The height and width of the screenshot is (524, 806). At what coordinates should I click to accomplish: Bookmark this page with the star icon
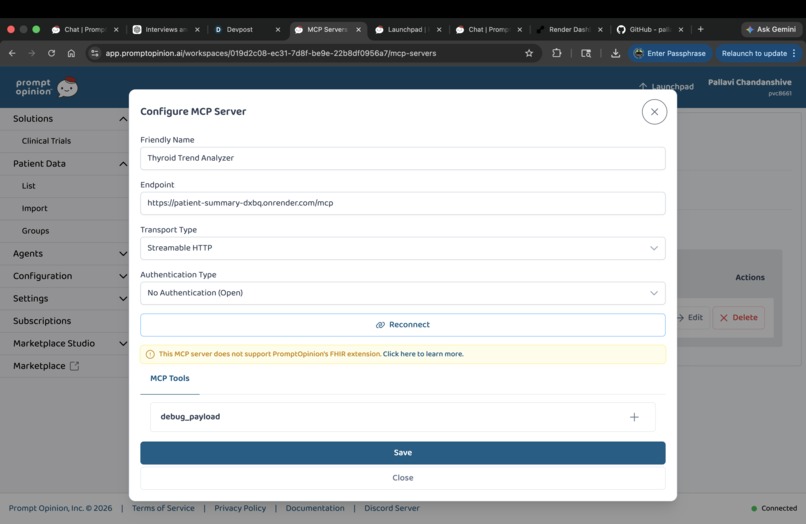pyautogui.click(x=529, y=53)
